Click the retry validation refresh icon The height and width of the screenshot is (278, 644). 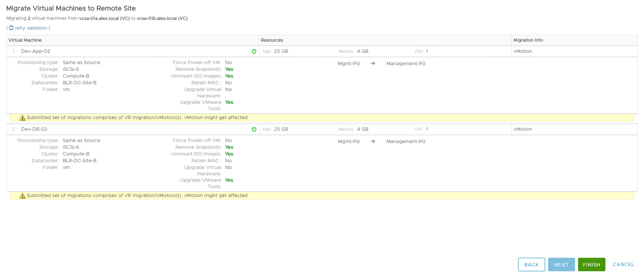(x=11, y=28)
